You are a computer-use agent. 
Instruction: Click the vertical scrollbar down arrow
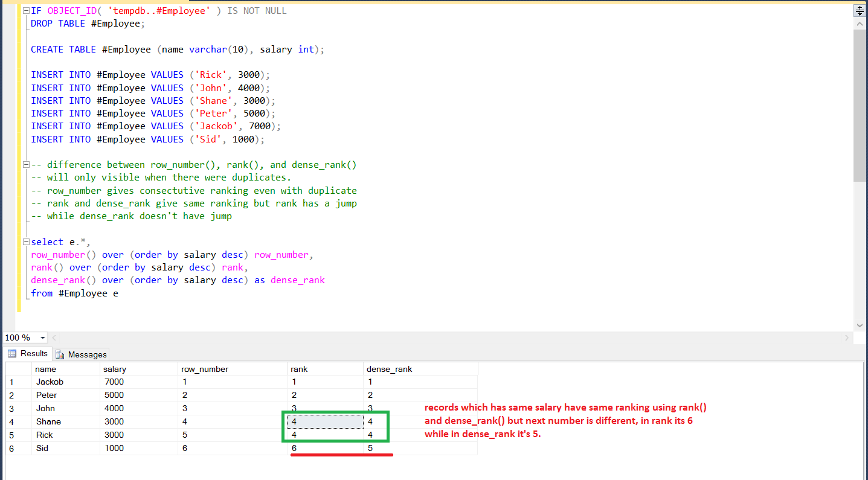pyautogui.click(x=860, y=325)
